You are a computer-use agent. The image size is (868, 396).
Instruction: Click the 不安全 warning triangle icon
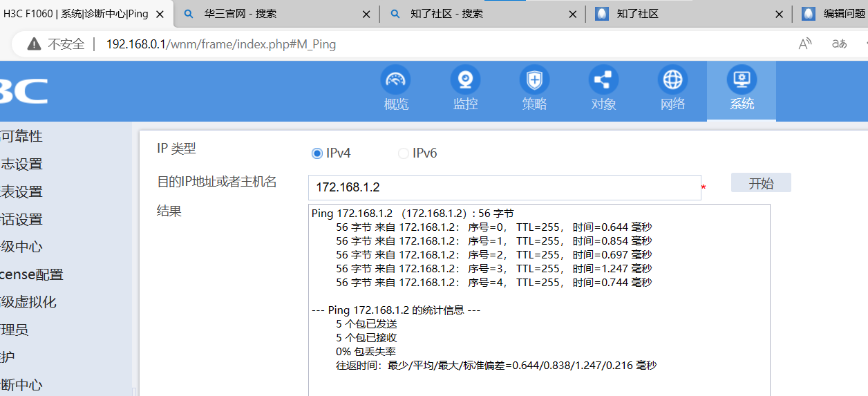click(x=34, y=44)
